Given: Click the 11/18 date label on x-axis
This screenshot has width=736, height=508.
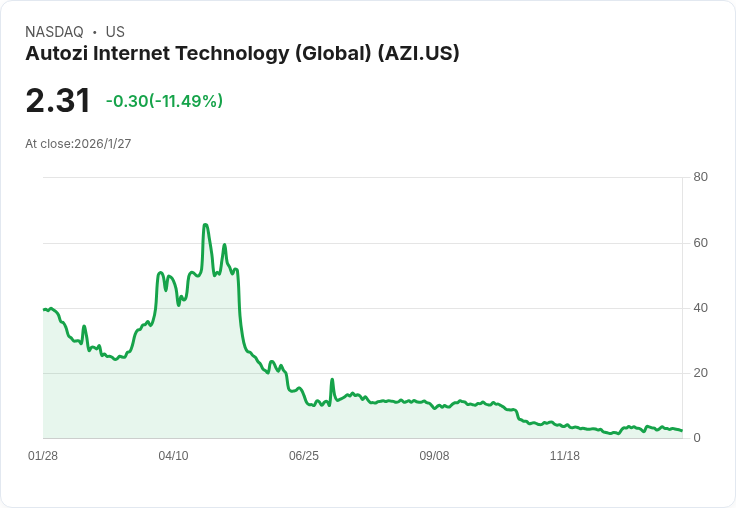Looking at the screenshot, I should point(565,456).
